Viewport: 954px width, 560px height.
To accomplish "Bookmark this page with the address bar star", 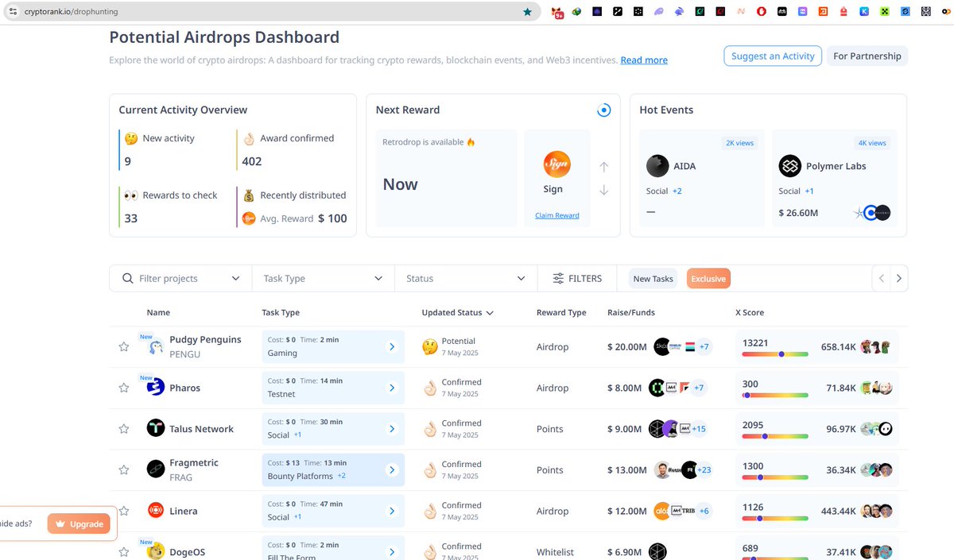I will (x=528, y=12).
